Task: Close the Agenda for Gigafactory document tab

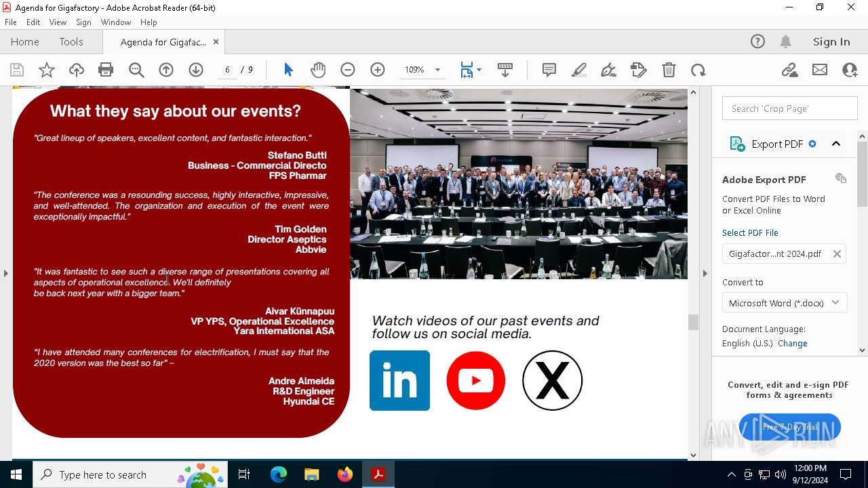Action: pyautogui.click(x=216, y=42)
